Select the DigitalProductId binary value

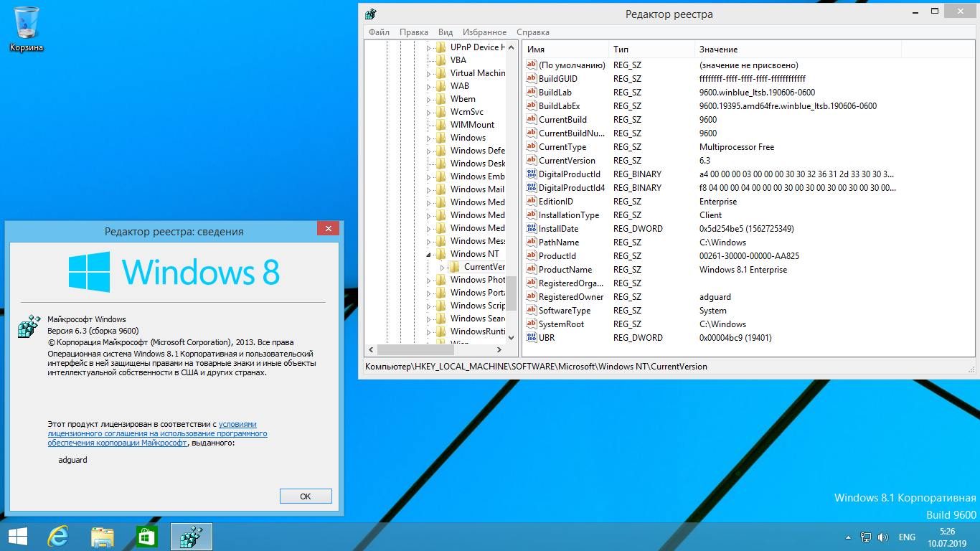point(569,174)
